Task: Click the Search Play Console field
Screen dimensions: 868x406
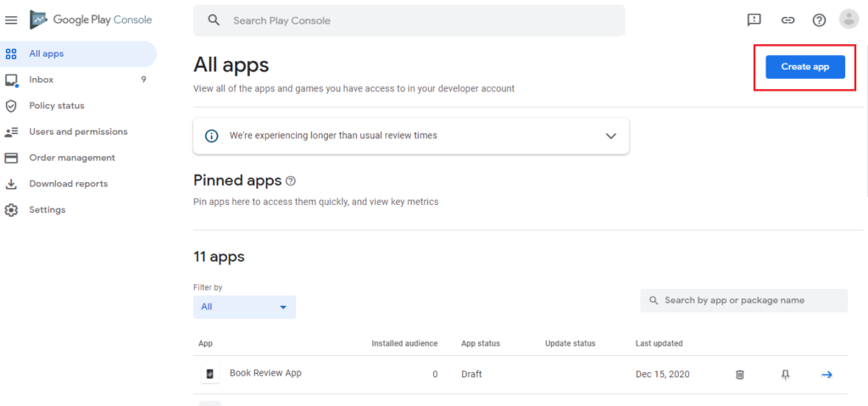Action: (409, 20)
